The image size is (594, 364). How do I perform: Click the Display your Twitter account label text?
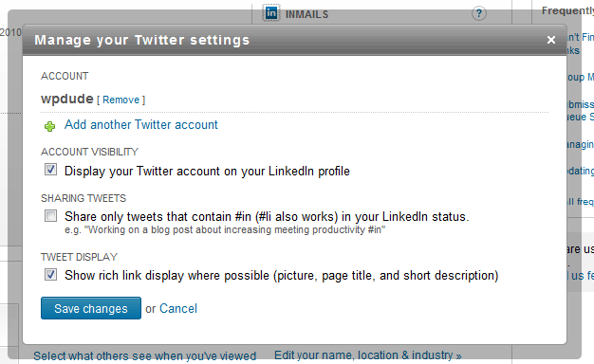coord(207,171)
